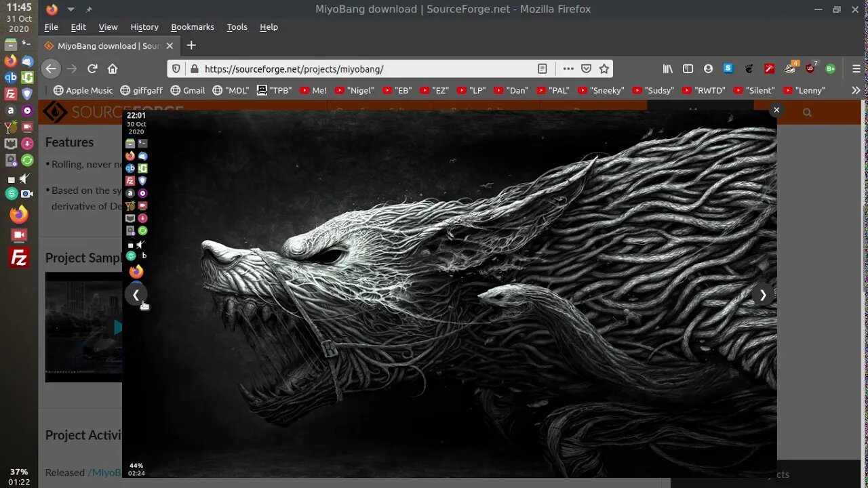Open the Edit menu
868x488 pixels.
click(x=79, y=27)
